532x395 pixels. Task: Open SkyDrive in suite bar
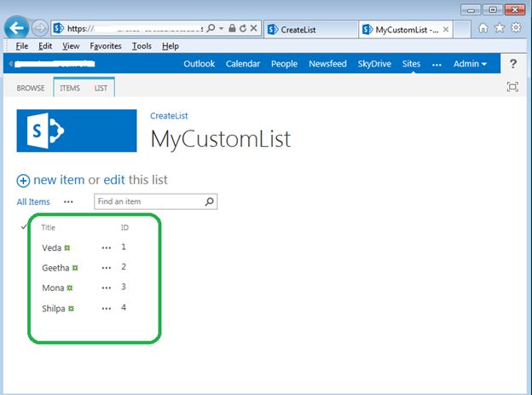pyautogui.click(x=374, y=64)
